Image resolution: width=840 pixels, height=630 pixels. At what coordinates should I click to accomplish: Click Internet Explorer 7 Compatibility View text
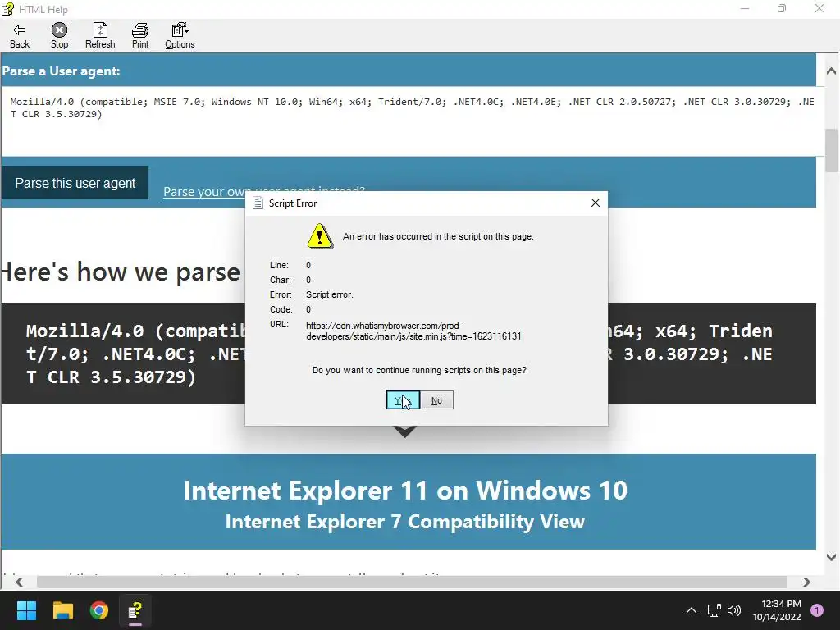click(405, 521)
